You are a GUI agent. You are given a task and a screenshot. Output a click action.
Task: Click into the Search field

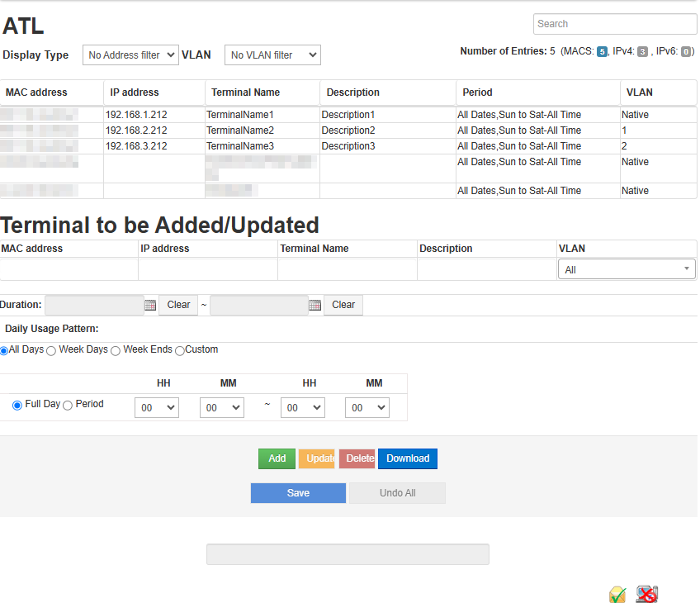tap(614, 24)
